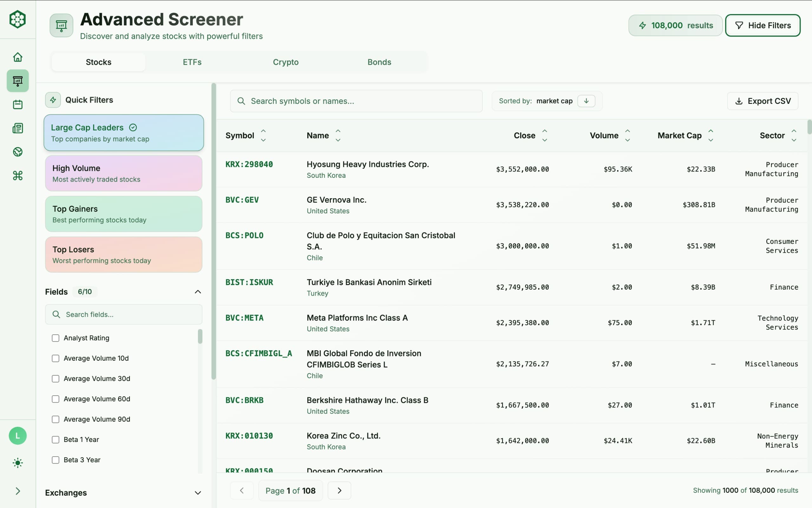Check the Average Volume 10d field
Screen dimensions: 812x508
[x=56, y=358]
